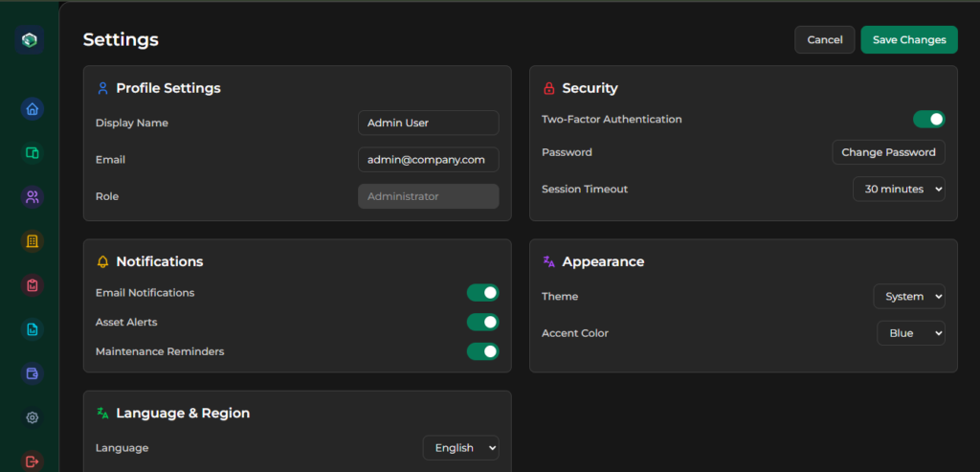Open the devices icon in sidebar

tap(32, 153)
